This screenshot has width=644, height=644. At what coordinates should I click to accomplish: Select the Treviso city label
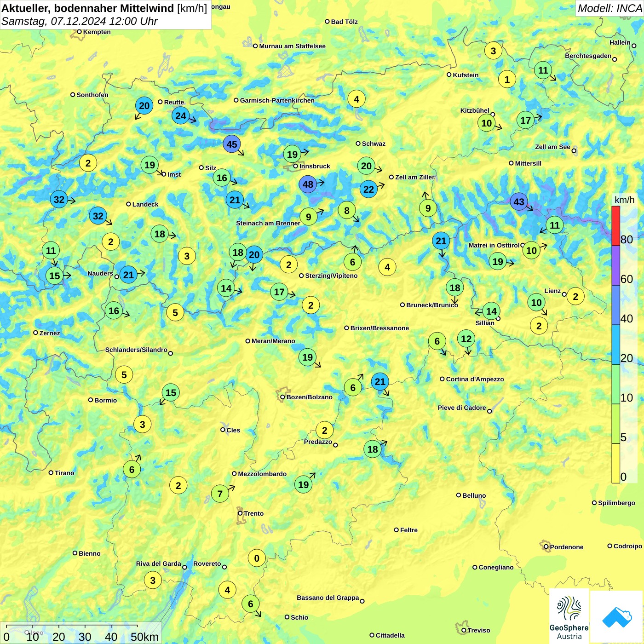click(x=478, y=630)
